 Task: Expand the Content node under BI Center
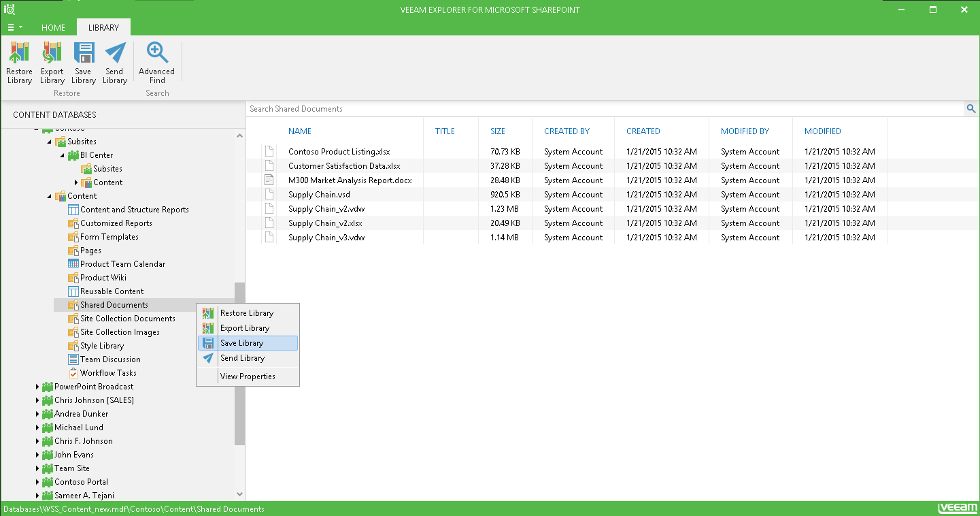tap(76, 182)
